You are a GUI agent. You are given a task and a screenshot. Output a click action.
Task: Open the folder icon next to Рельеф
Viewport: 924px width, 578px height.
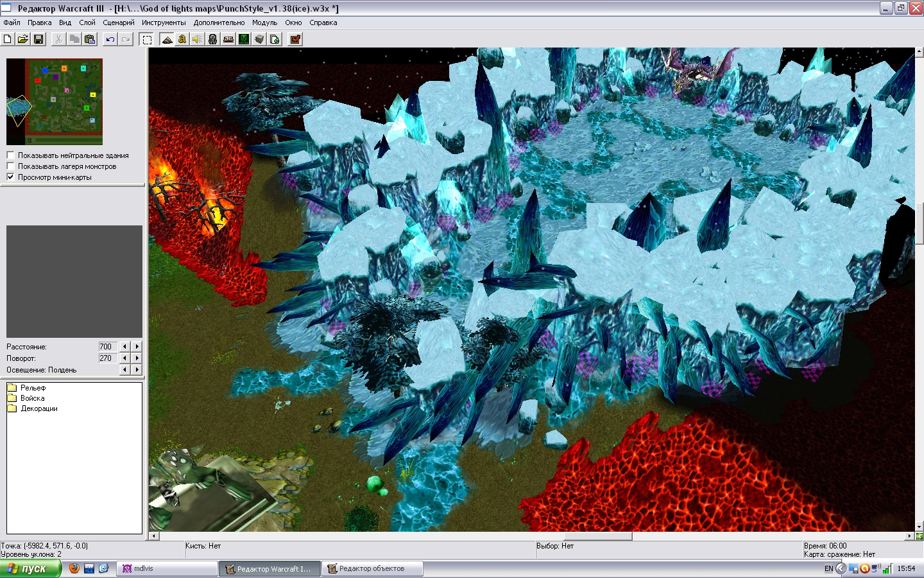point(12,388)
